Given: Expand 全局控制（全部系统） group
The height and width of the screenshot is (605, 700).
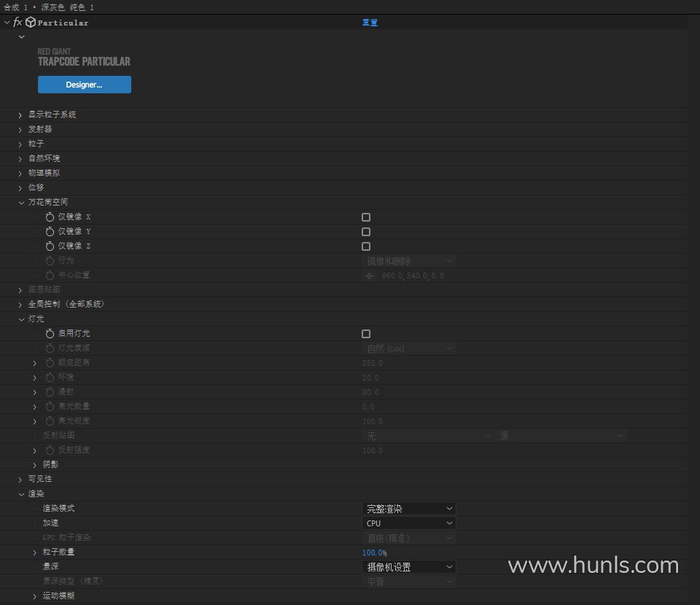Looking at the screenshot, I should point(20,305).
